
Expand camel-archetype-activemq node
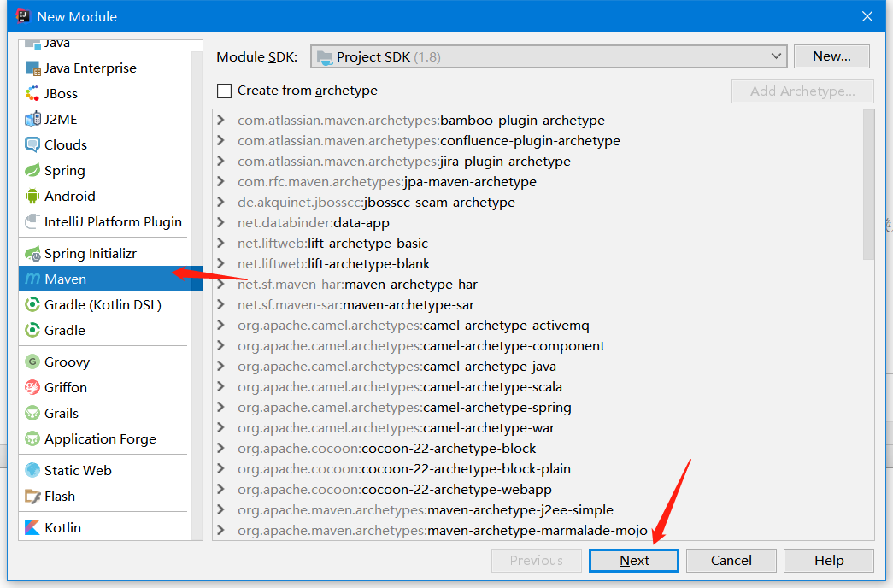click(x=221, y=326)
